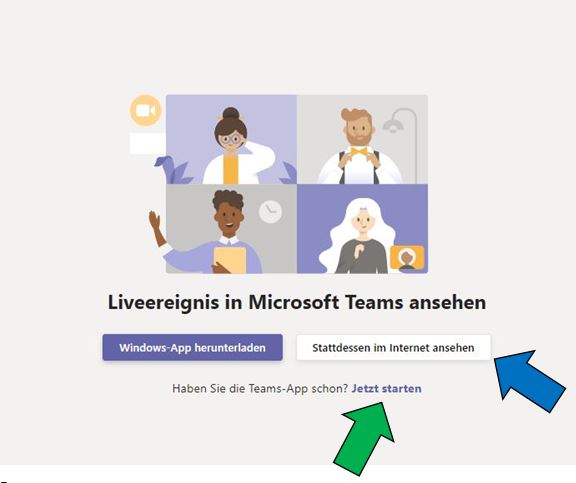
Task: Select the woman with glasses tile
Action: point(231,139)
